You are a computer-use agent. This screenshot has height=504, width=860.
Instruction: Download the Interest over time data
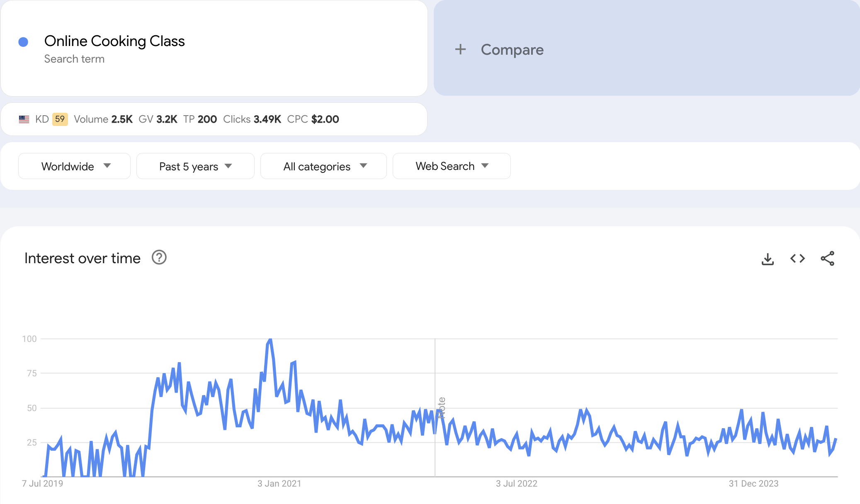(768, 259)
